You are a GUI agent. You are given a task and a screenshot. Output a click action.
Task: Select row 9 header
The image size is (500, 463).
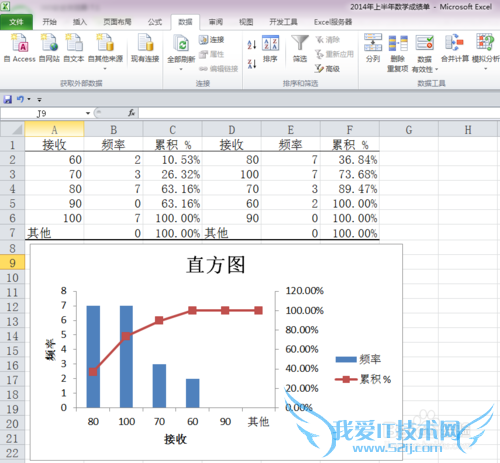pyautogui.click(x=12, y=263)
